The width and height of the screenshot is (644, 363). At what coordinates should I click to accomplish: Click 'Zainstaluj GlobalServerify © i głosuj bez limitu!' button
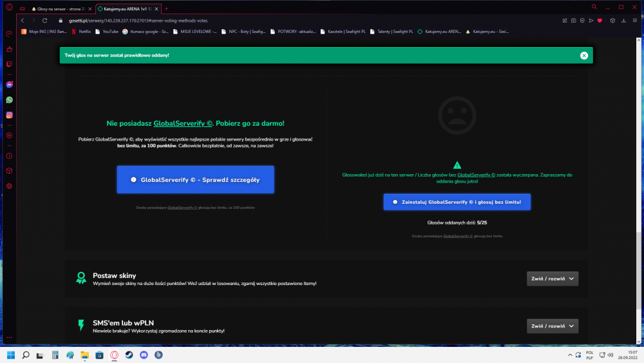[457, 202]
